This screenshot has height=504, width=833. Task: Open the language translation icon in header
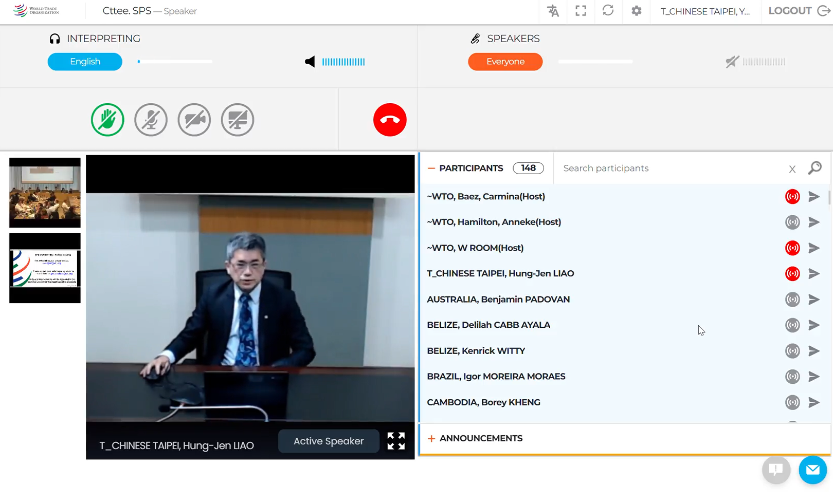coord(553,11)
